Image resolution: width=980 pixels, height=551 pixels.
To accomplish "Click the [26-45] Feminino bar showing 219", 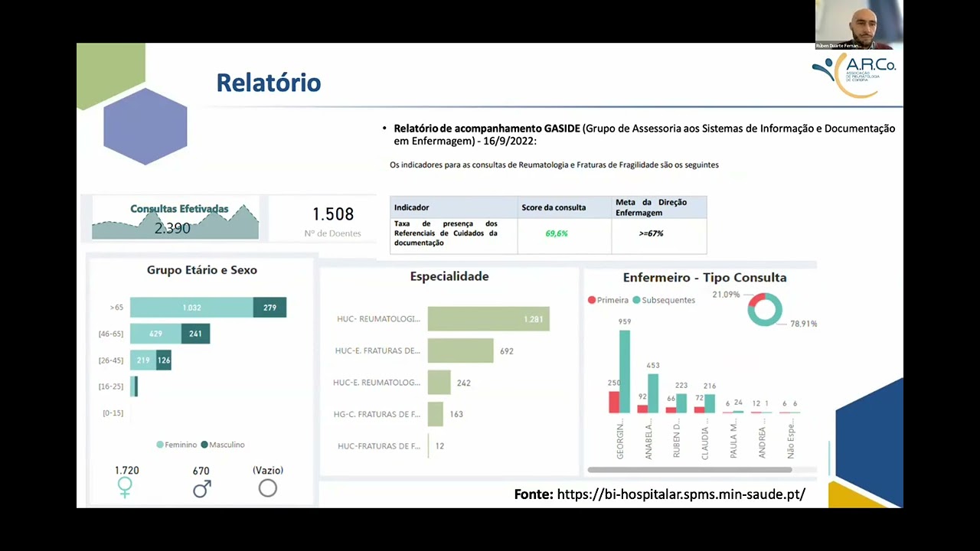I will (143, 360).
